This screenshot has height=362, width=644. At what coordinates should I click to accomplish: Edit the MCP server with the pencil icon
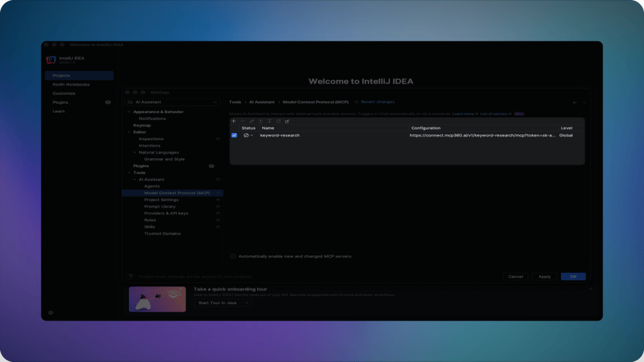252,121
